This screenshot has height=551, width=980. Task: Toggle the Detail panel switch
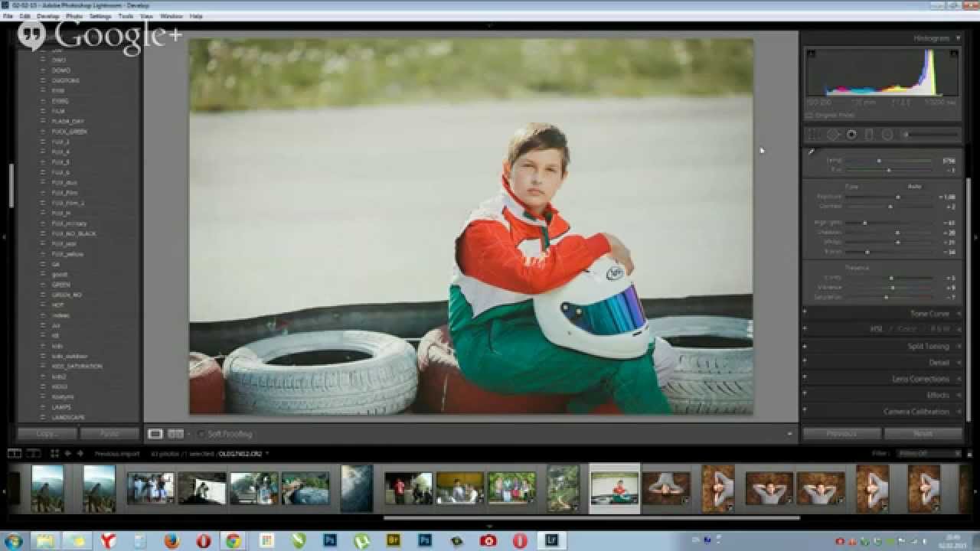tap(805, 361)
